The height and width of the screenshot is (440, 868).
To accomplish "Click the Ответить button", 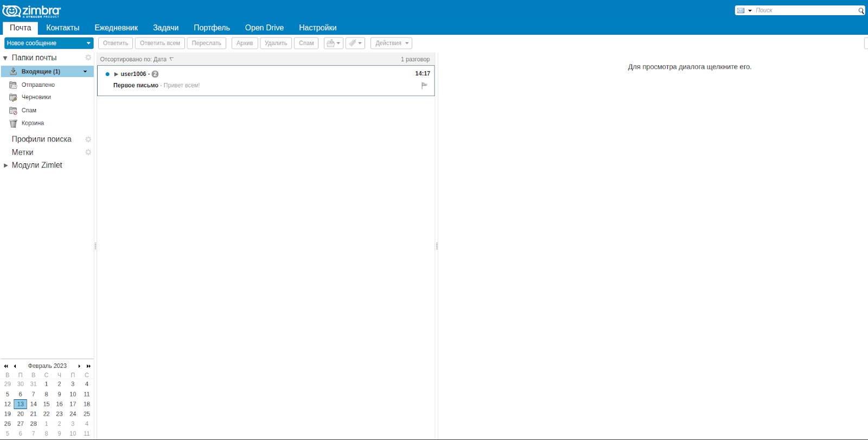I will (116, 43).
